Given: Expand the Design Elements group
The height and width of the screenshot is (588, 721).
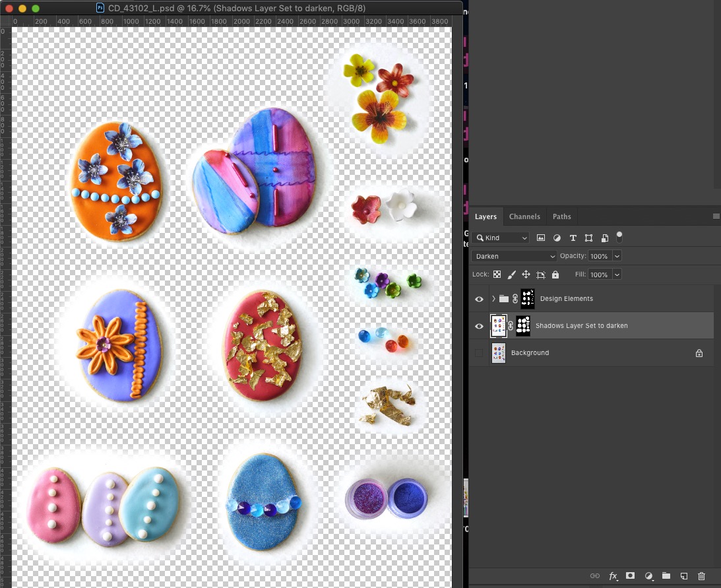Looking at the screenshot, I should (x=493, y=299).
